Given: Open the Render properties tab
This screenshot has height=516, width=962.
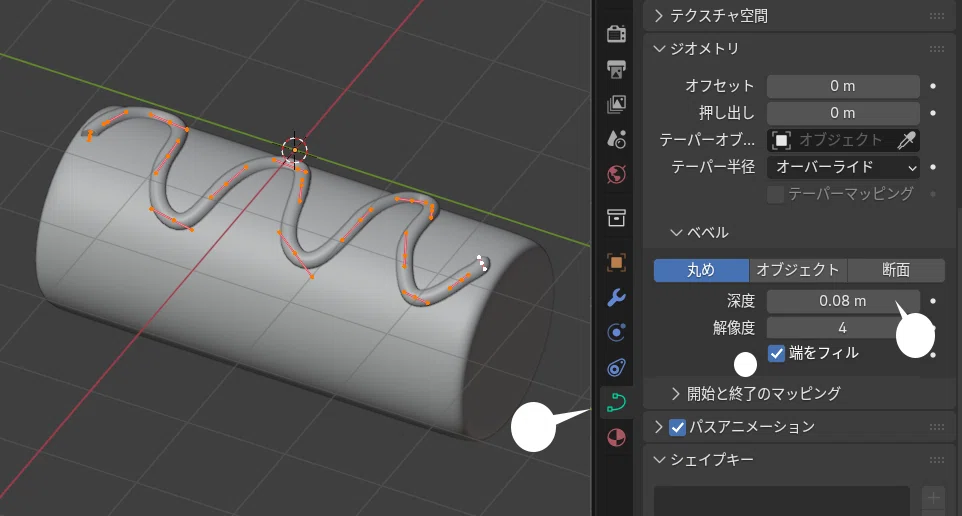Looking at the screenshot, I should click(x=616, y=34).
